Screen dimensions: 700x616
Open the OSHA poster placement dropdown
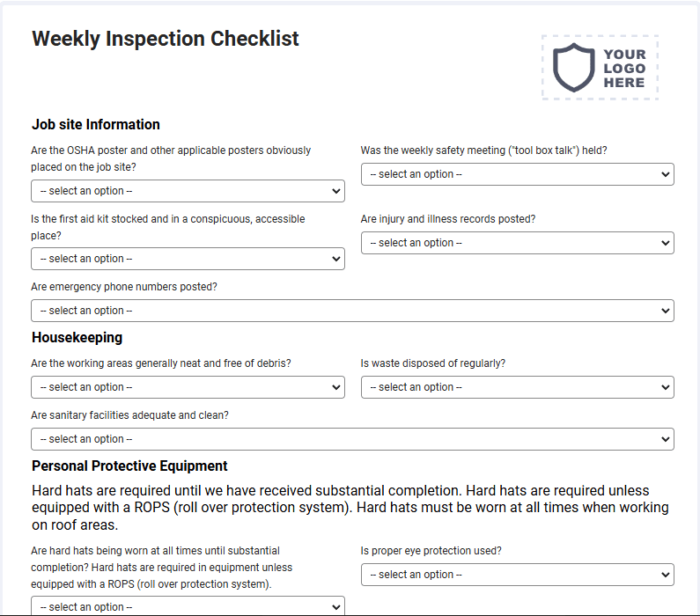point(188,191)
